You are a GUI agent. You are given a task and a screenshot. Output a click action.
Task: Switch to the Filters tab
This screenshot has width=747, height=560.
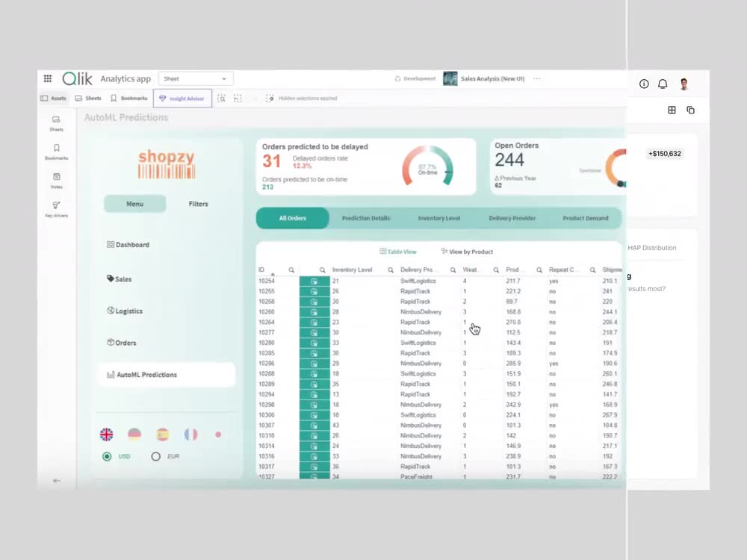coord(198,204)
